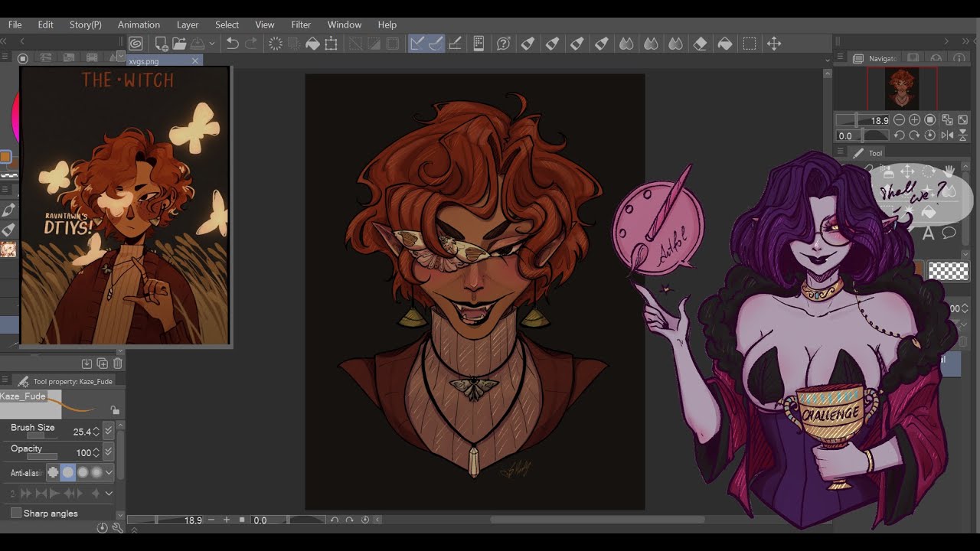980x551 pixels.
Task: Open the File menu
Action: click(x=15, y=24)
